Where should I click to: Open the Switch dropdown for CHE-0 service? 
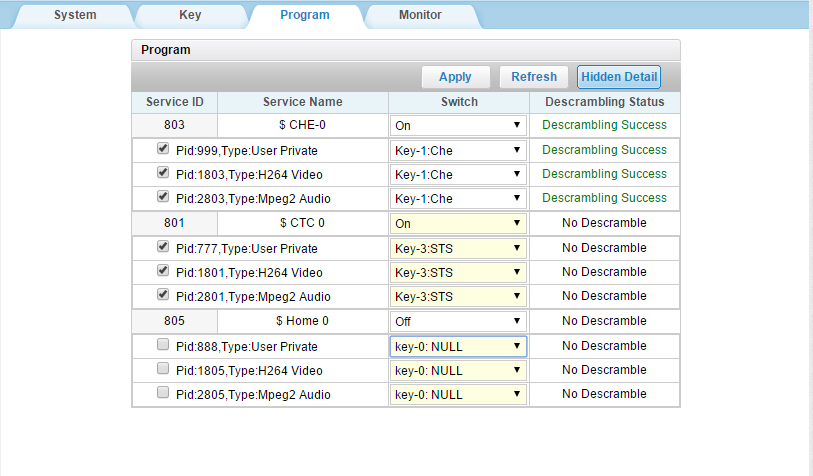pos(458,125)
